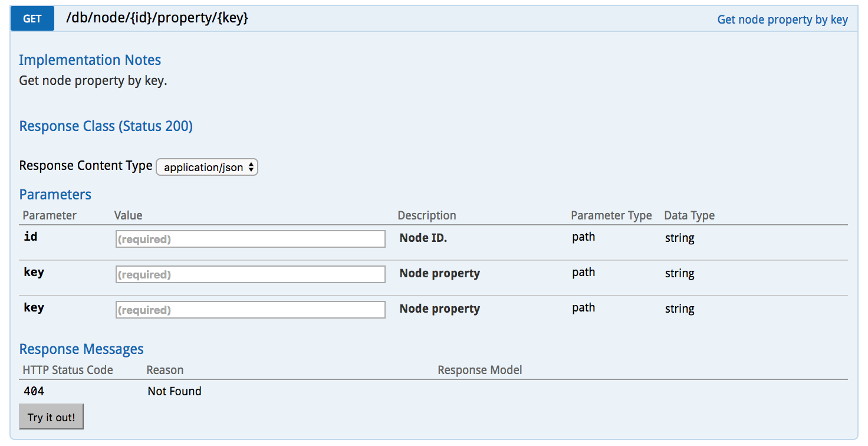Viewport: 868px width, 446px height.
Task: Click the HTTP Status Code column header
Action: pos(68,370)
